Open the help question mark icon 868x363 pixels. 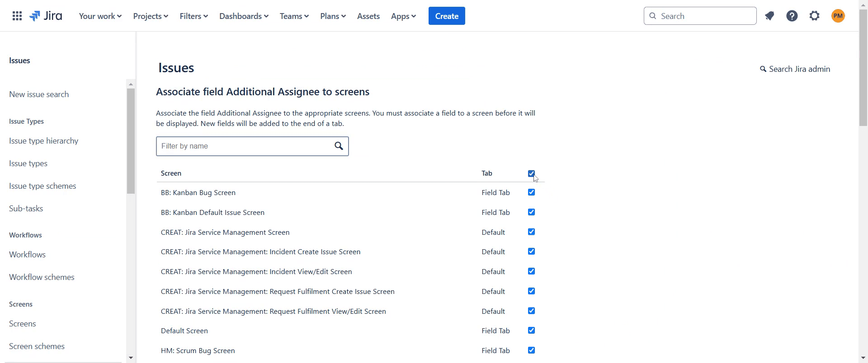point(792,16)
